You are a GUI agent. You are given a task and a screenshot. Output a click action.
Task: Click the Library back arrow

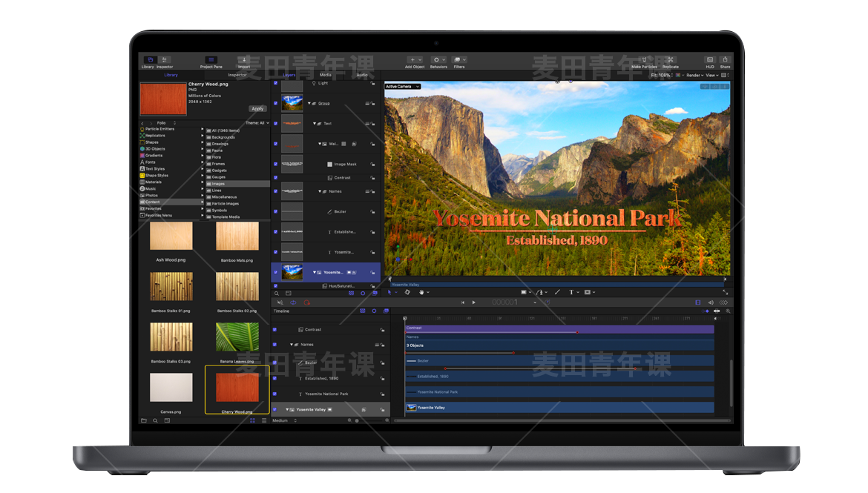142,123
